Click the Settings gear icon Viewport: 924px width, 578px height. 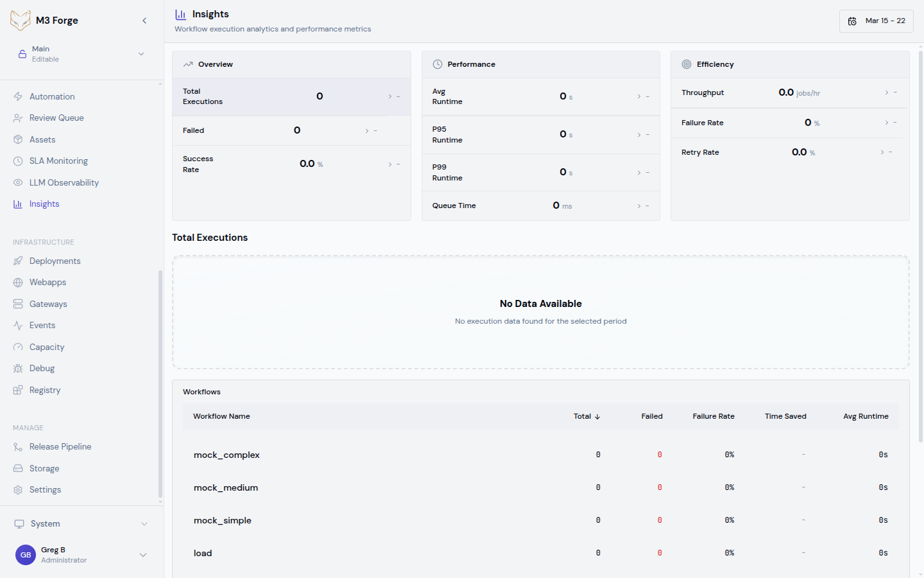click(18, 490)
